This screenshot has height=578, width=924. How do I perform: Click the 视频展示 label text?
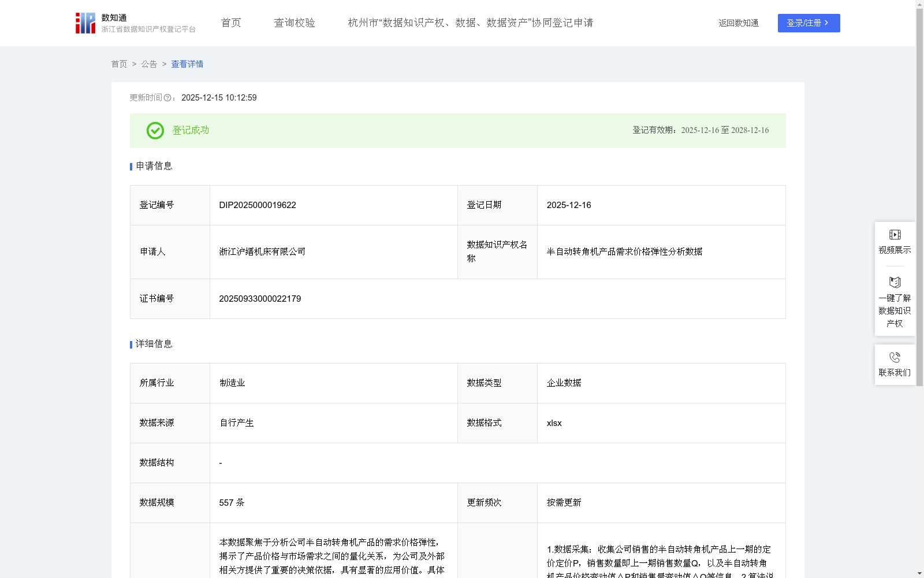895,250
